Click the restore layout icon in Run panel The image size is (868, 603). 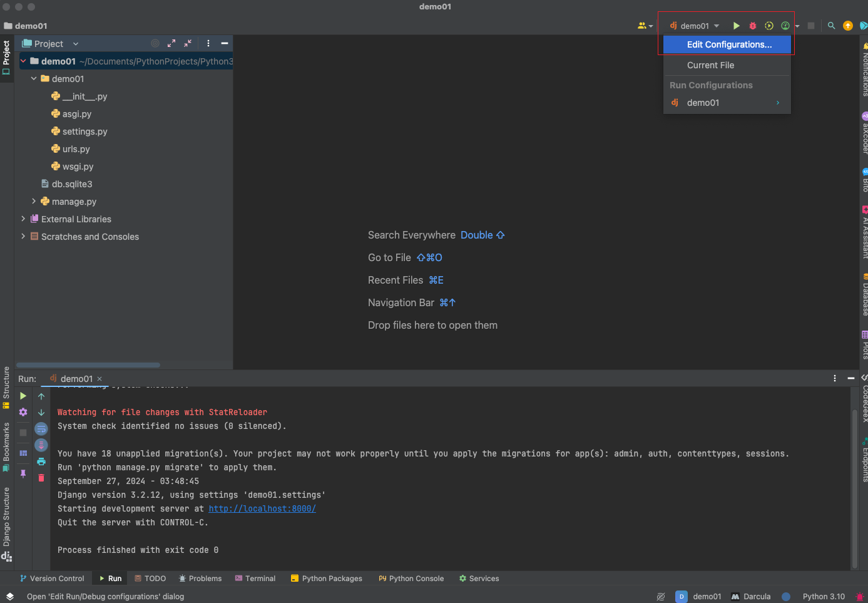23,453
